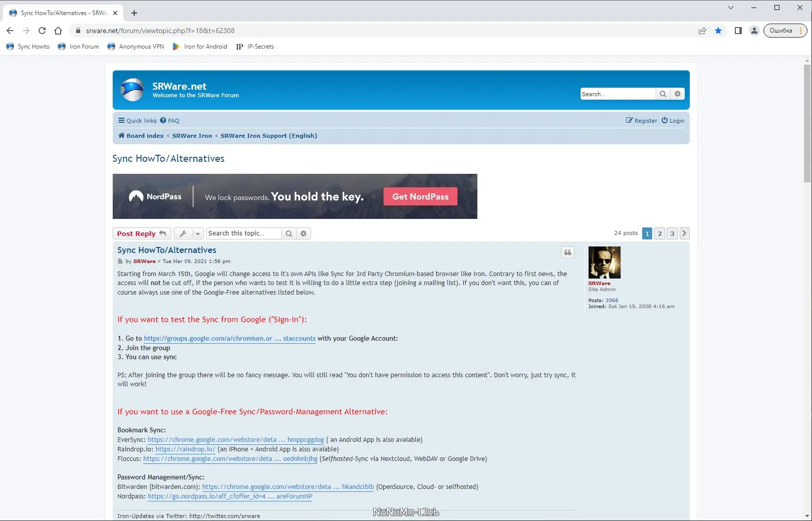The width and height of the screenshot is (812, 521).
Task: Click the NordPass logo in the banner
Action: [x=155, y=196]
